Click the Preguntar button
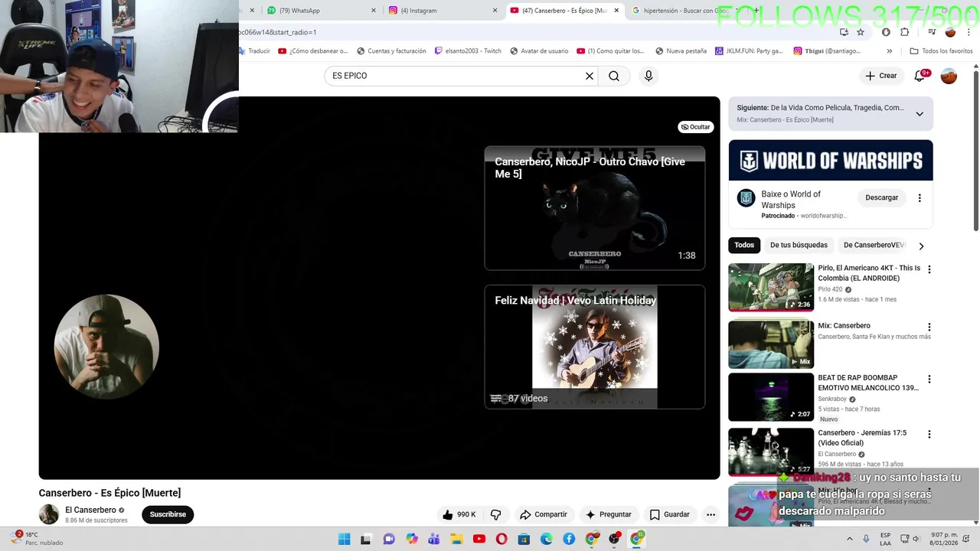 click(608, 514)
